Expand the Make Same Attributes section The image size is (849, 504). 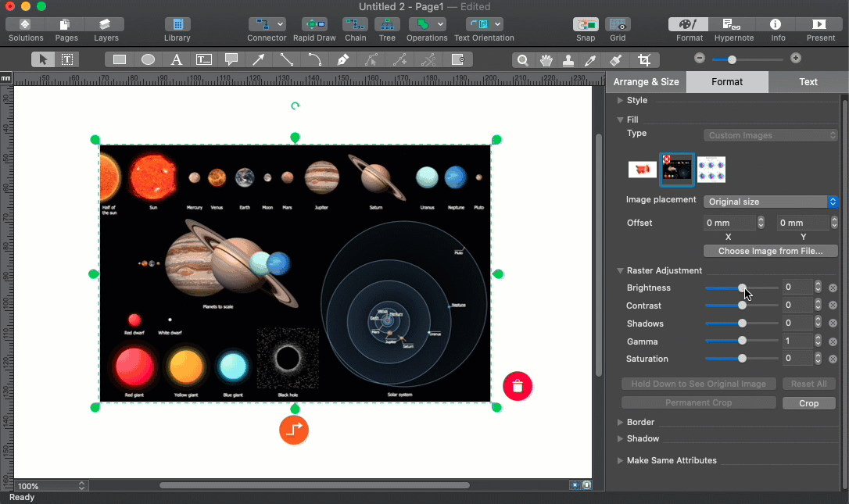620,461
